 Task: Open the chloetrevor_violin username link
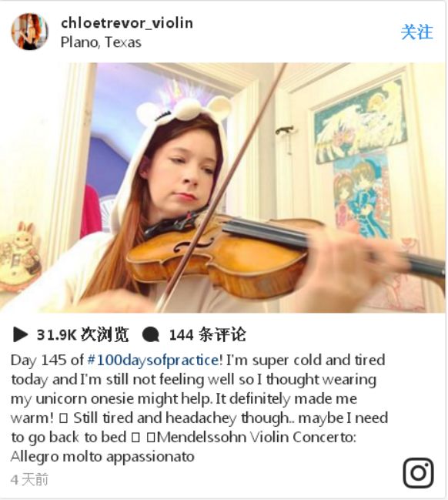click(127, 23)
